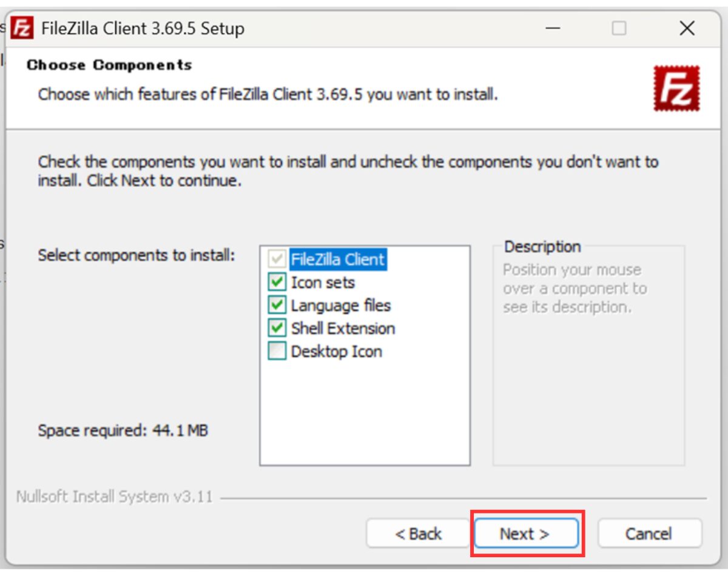Click the Desktop Icon label text

click(x=336, y=352)
